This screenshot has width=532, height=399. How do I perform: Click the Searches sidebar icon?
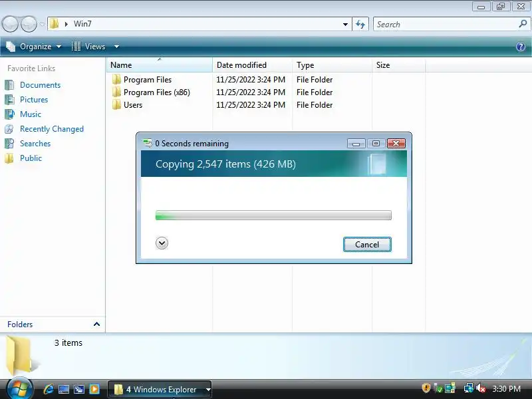click(x=9, y=144)
